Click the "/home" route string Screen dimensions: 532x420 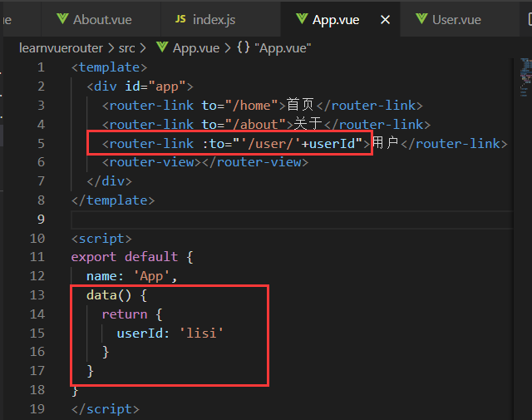point(251,106)
